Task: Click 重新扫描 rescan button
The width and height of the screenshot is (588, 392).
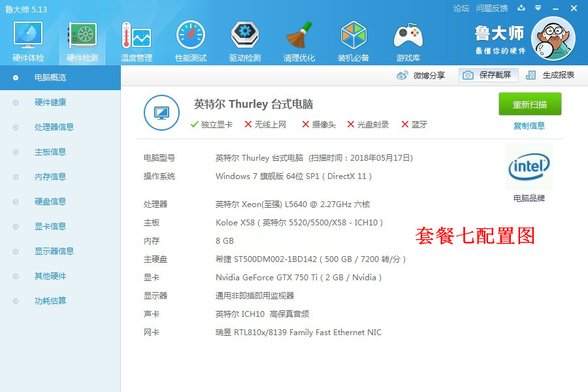Action: pos(530,104)
